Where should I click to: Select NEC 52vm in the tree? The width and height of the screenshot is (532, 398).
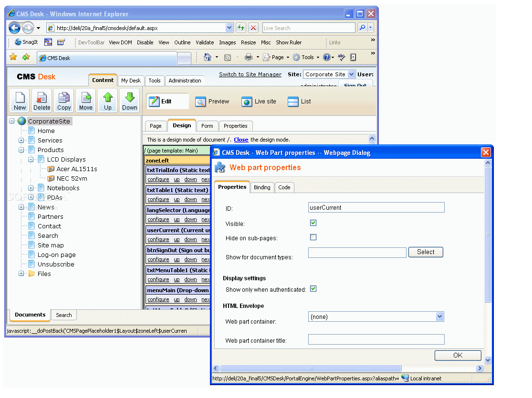[x=72, y=178]
